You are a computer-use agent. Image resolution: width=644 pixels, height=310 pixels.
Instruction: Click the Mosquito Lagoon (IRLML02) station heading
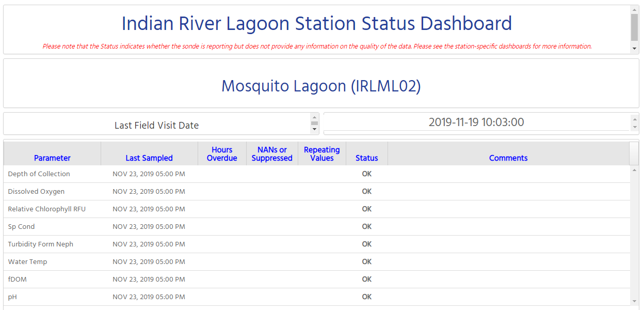click(x=321, y=86)
